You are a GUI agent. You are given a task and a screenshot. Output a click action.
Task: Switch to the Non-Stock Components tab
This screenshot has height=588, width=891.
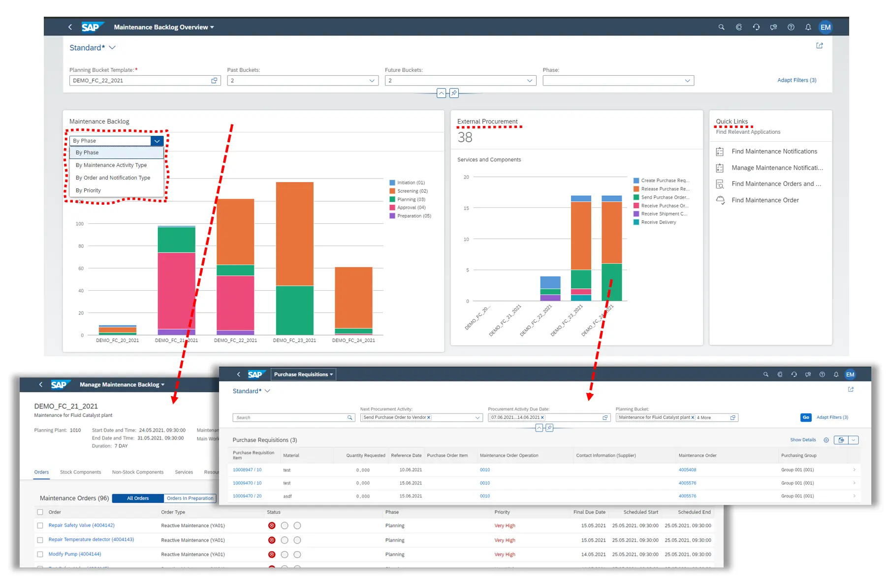pos(138,472)
